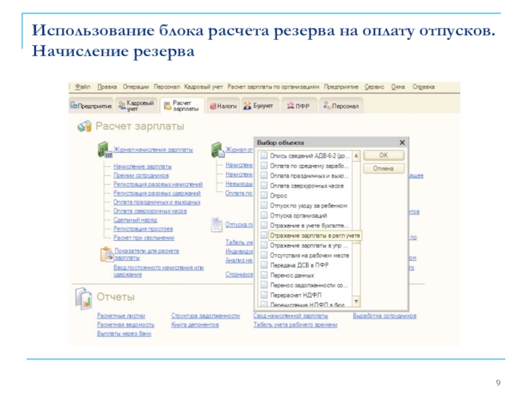
Task: Check the Отпуска организаций checkbox
Action: (263, 214)
